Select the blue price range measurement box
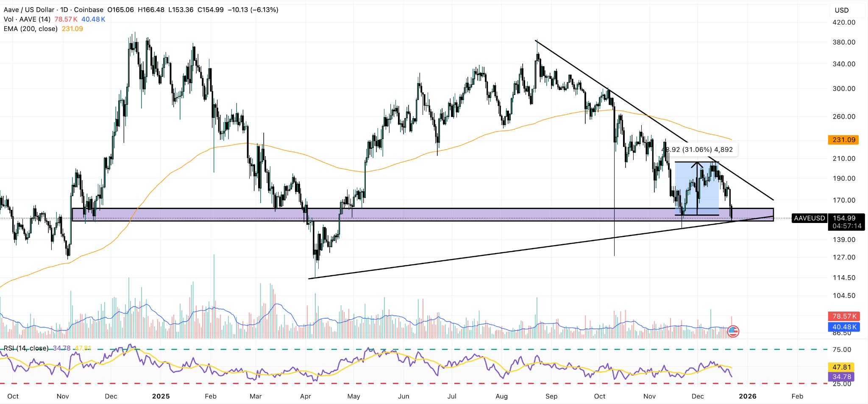 (697, 189)
